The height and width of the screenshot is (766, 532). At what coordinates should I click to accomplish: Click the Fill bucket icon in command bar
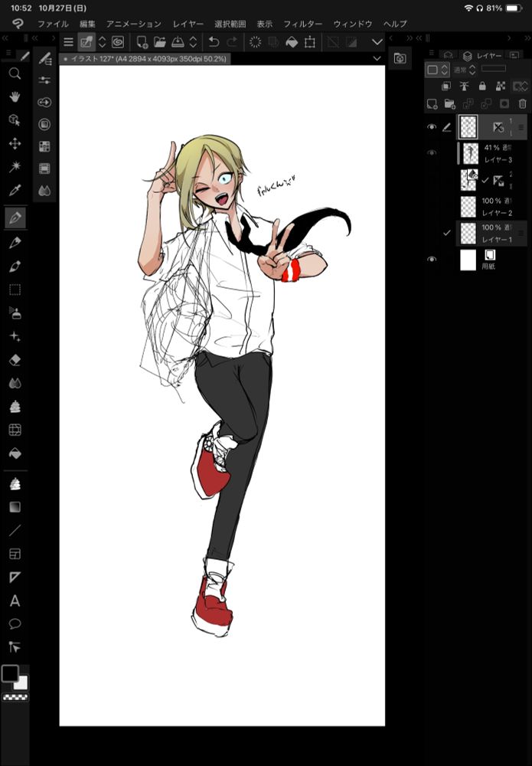pyautogui.click(x=292, y=42)
